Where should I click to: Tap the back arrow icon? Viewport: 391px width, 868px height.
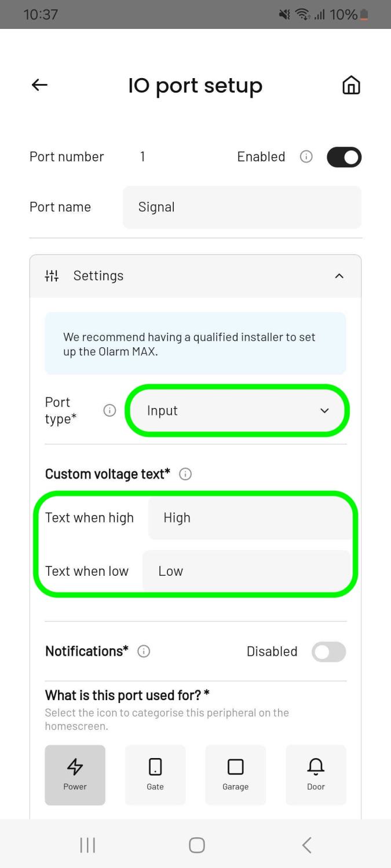point(39,85)
